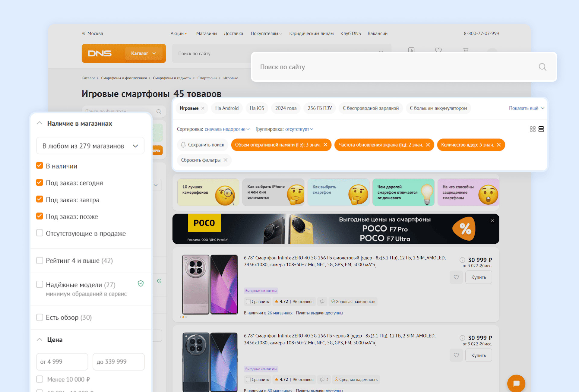Collapse the 'Цена' filter section
This screenshot has height=392, width=579.
[40, 340]
